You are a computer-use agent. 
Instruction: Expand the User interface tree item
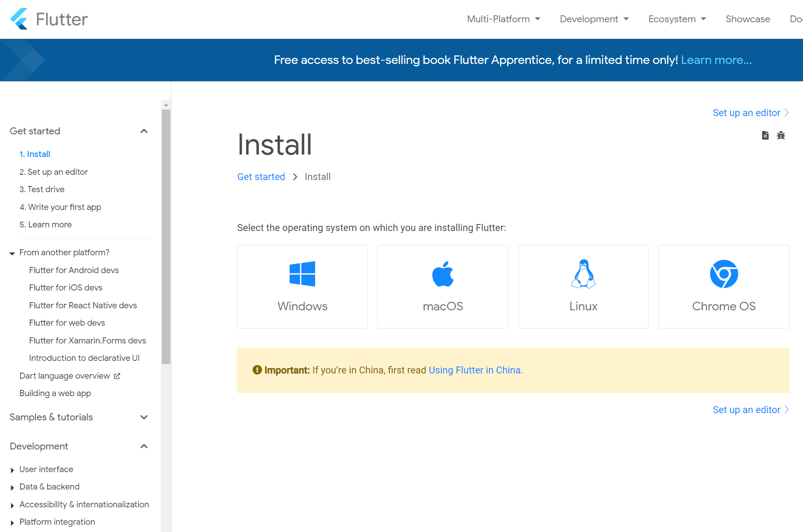(x=12, y=470)
